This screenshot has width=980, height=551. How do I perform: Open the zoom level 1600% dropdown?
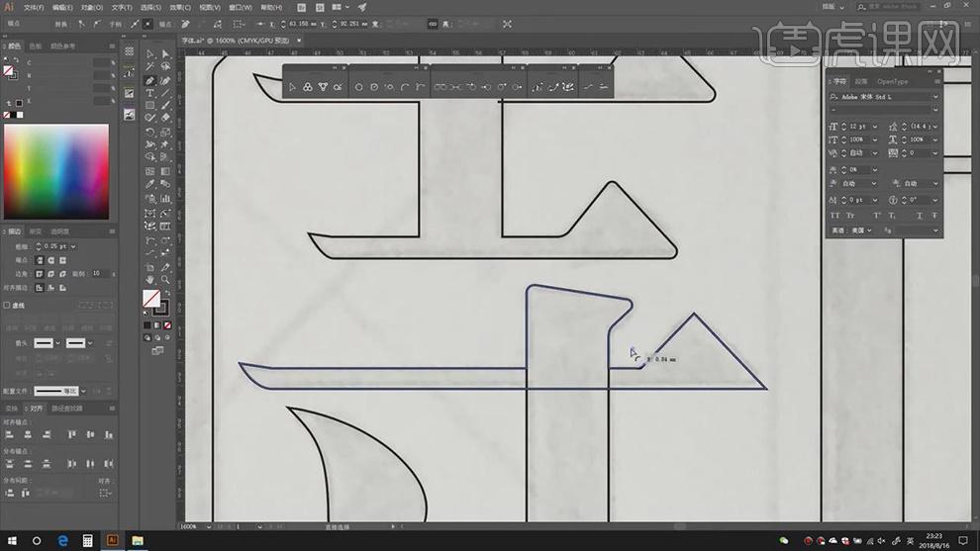click(208, 526)
